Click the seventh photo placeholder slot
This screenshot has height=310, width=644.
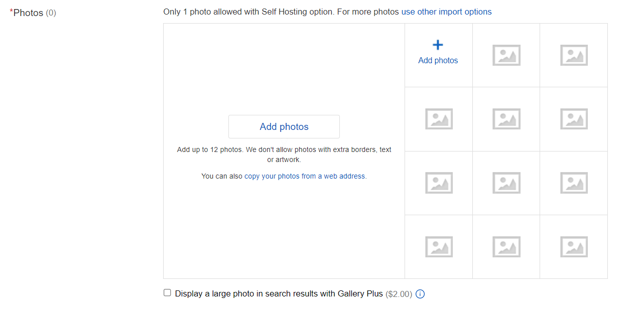pos(439,183)
